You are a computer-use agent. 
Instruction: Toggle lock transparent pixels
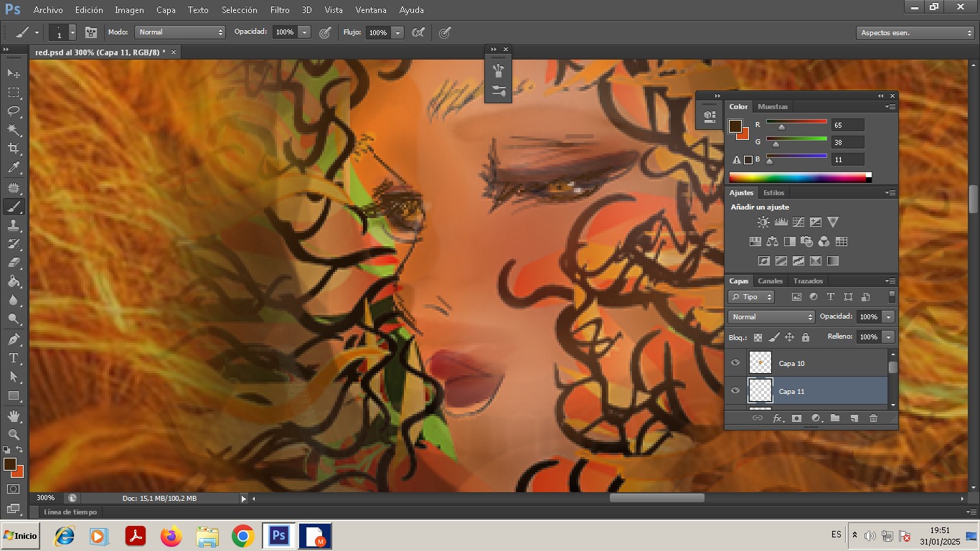pyautogui.click(x=758, y=337)
